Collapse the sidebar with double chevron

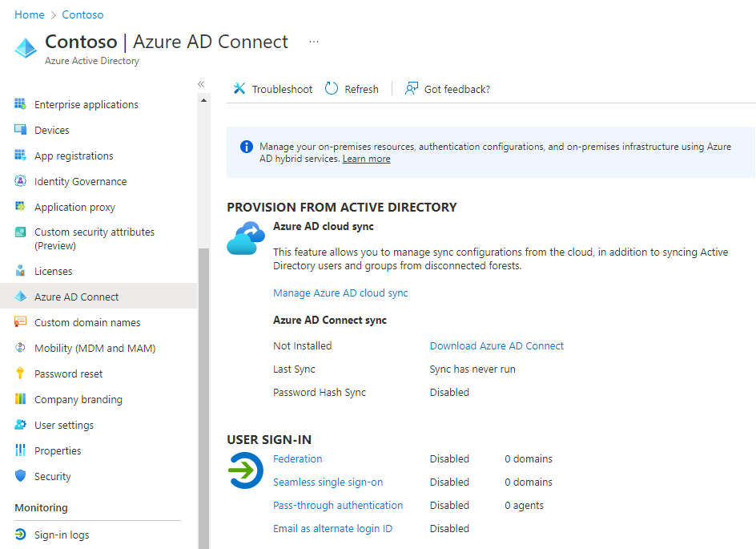(201, 84)
